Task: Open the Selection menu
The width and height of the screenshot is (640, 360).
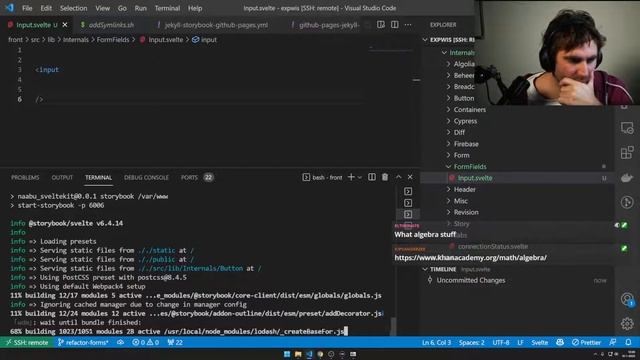Action: [x=73, y=8]
